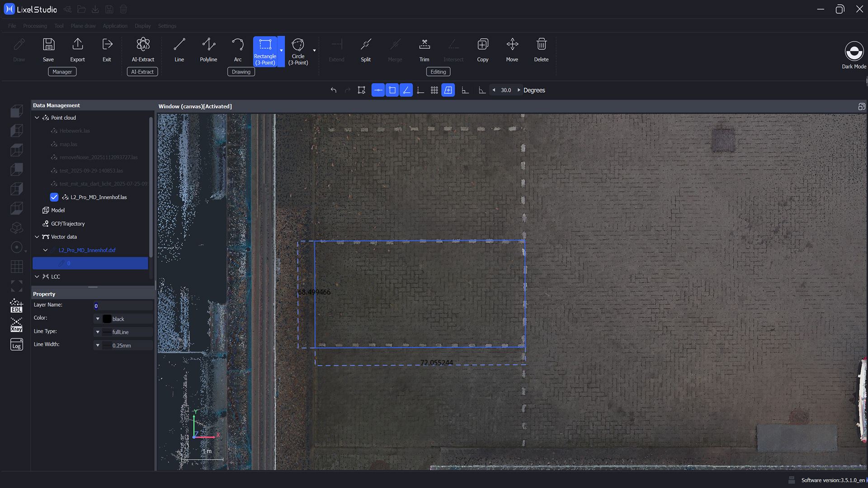
Task: Open the Plane draw menu
Action: coord(83,26)
